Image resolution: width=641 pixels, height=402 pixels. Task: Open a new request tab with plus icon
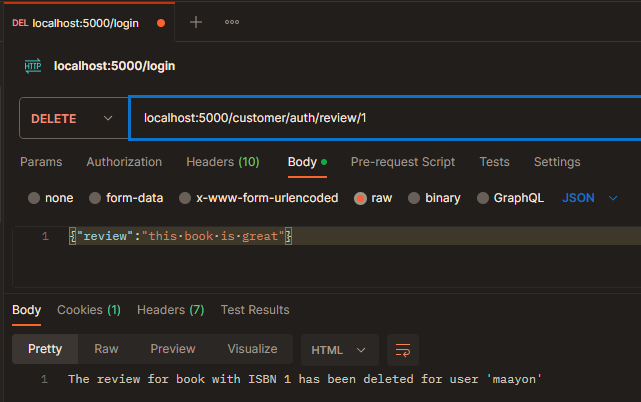(196, 22)
